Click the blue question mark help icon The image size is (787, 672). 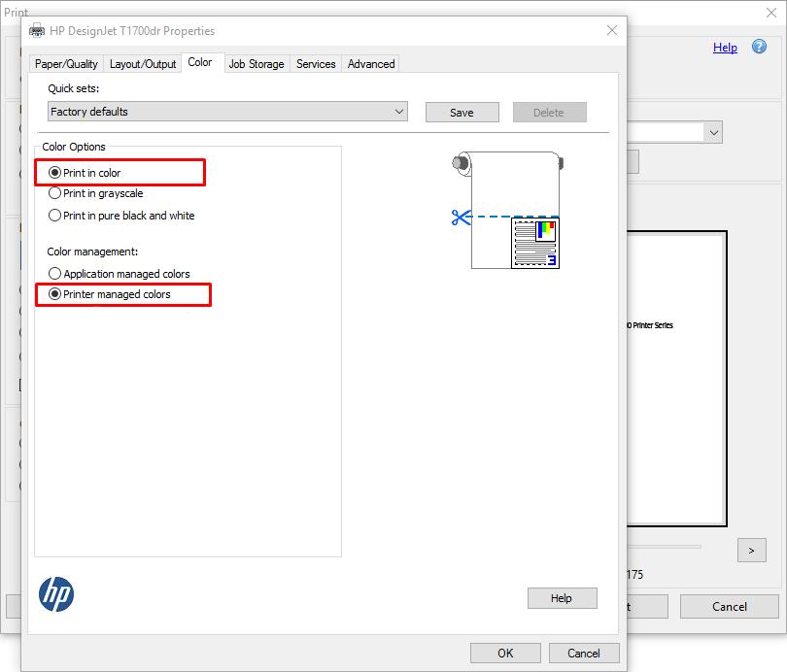pyautogui.click(x=759, y=47)
